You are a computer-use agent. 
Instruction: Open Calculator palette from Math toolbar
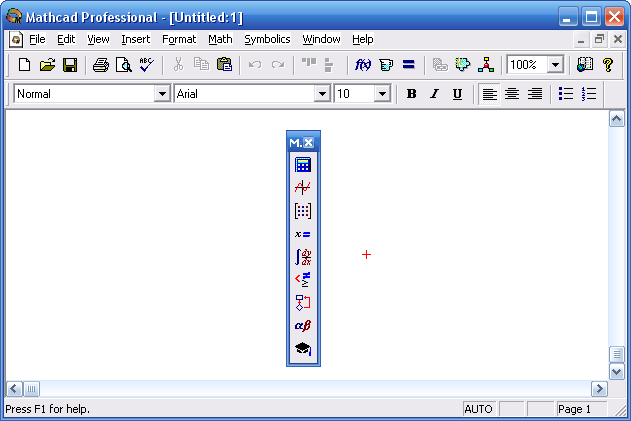(x=303, y=165)
